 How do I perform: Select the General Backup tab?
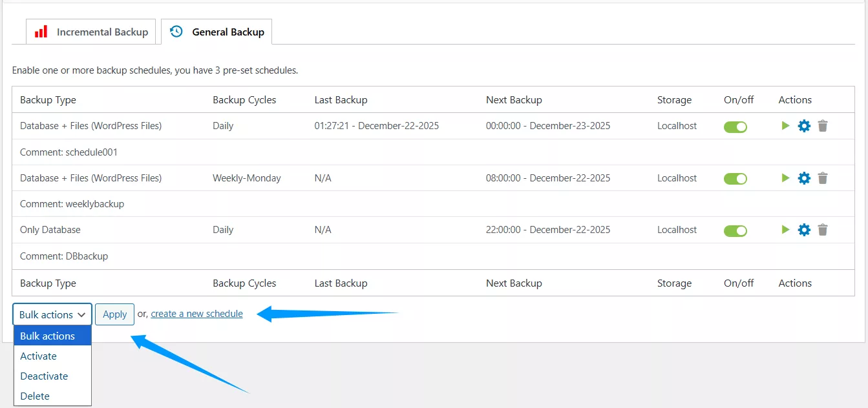tap(217, 31)
